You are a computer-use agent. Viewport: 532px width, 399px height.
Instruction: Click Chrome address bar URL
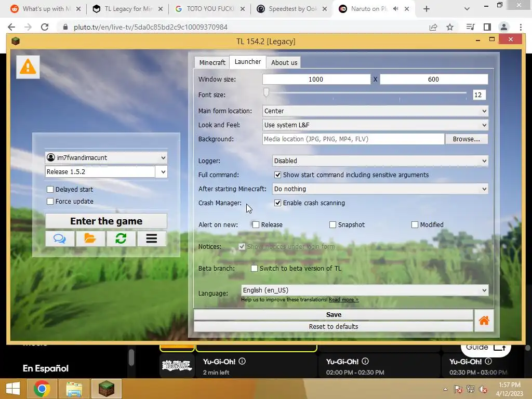coord(151,27)
